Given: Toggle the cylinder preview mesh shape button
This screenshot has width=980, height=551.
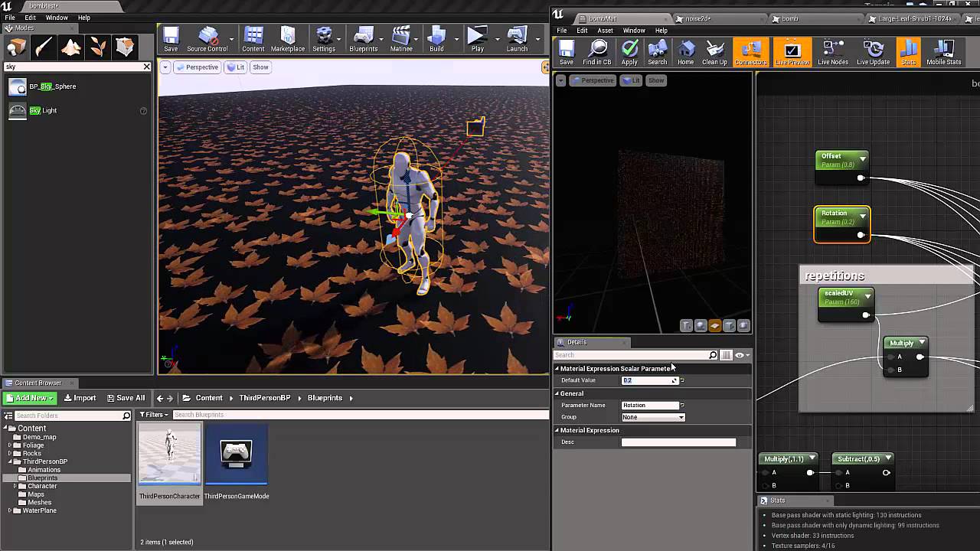Looking at the screenshot, I should (x=686, y=325).
